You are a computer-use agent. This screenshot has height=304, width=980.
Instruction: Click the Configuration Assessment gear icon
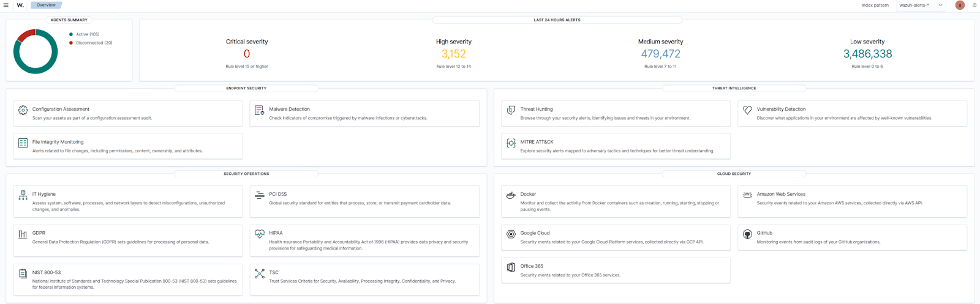23,110
